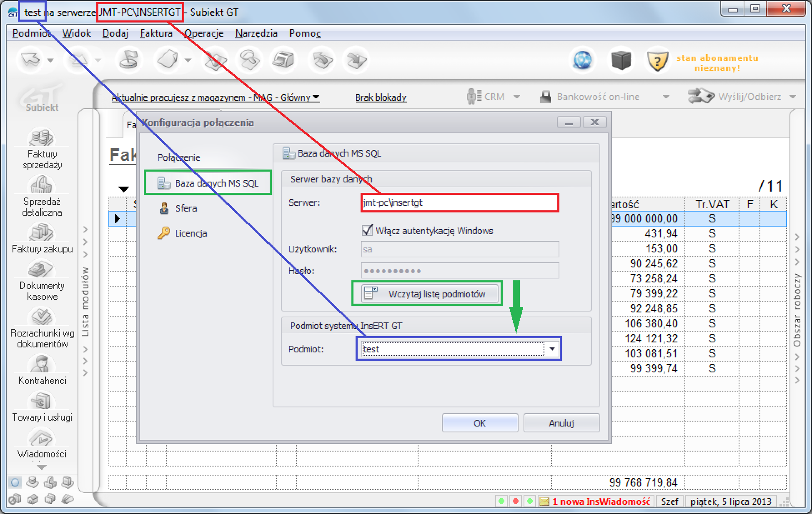
Task: Open the Faktury sprzedaży module
Action: [42, 149]
